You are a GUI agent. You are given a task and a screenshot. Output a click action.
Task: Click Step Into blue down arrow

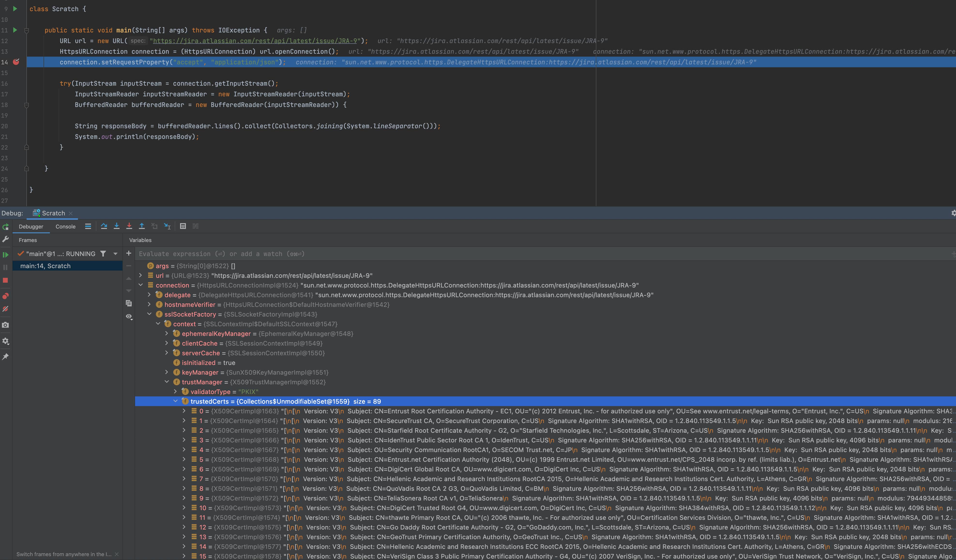[x=116, y=226]
